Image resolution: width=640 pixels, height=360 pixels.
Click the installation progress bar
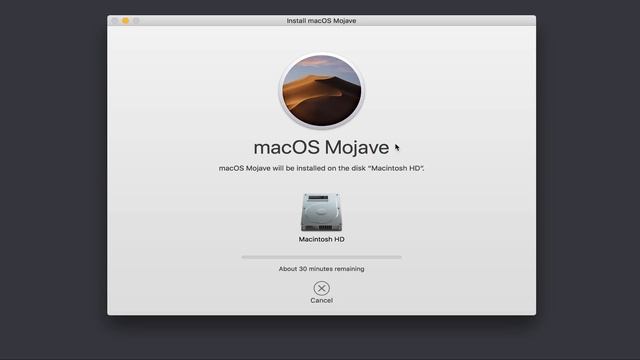coord(322,257)
